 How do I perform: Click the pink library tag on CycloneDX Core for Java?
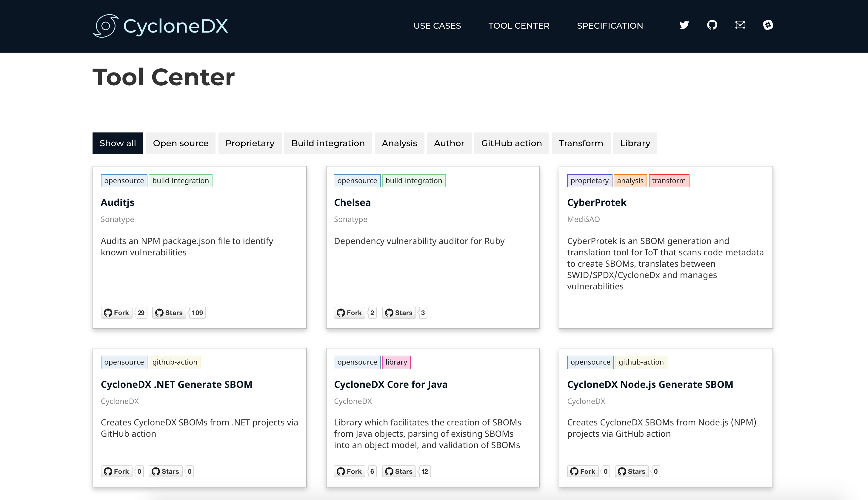click(x=396, y=362)
